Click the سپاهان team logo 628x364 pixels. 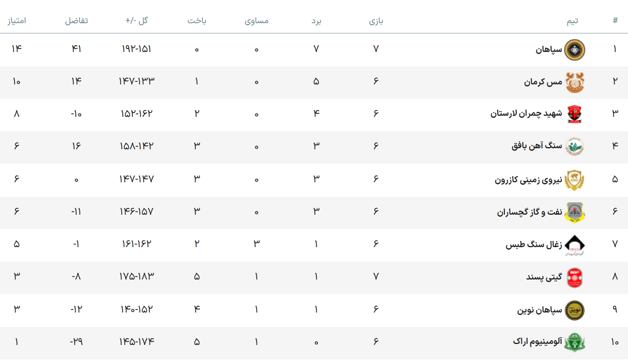(x=575, y=49)
